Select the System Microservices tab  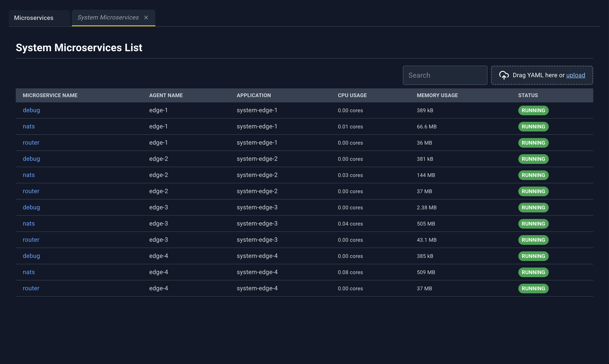(x=108, y=18)
